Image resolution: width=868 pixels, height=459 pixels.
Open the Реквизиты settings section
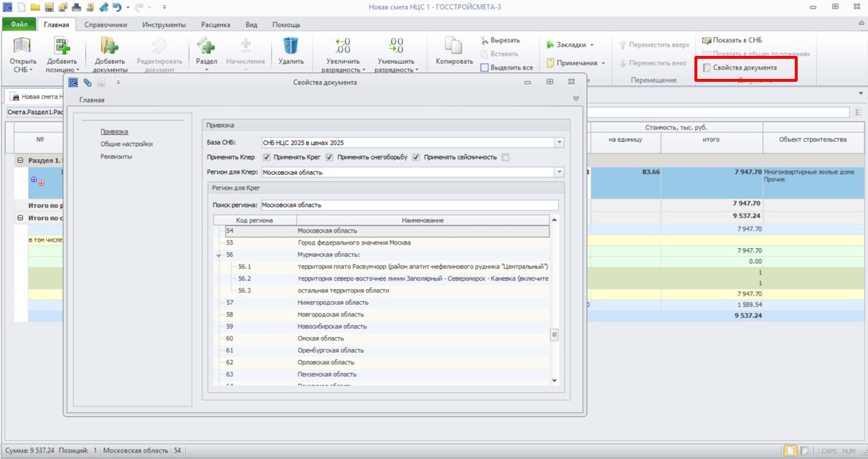tap(116, 156)
